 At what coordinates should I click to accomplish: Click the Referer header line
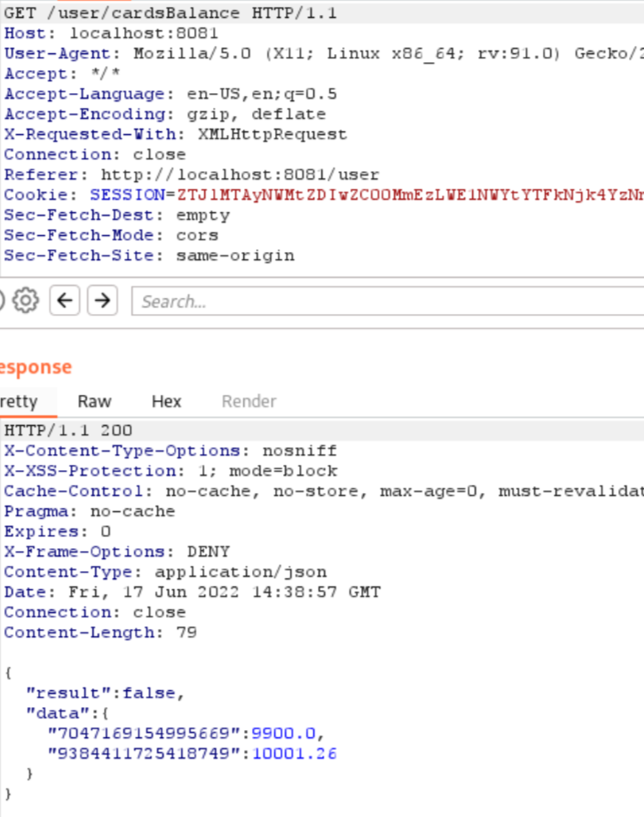(192, 175)
